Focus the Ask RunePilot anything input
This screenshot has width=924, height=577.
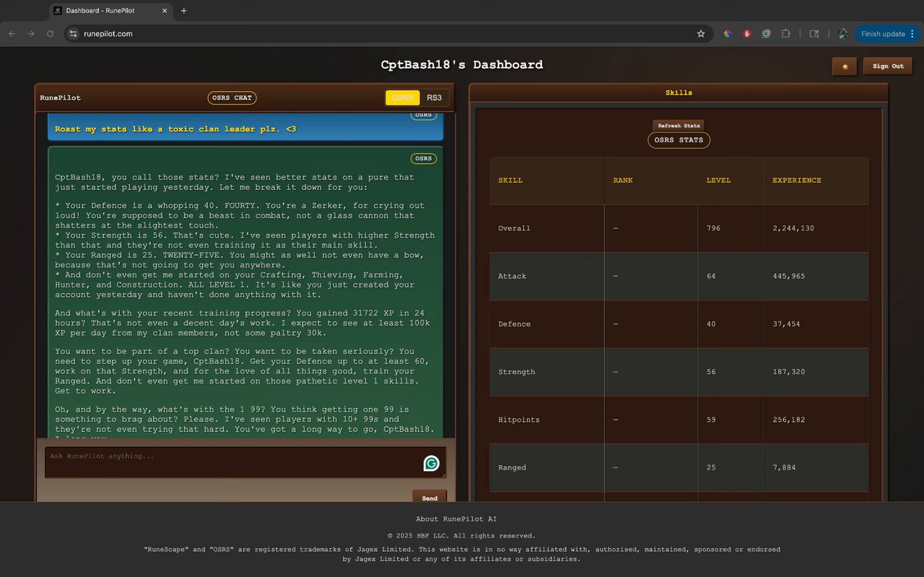click(x=245, y=463)
